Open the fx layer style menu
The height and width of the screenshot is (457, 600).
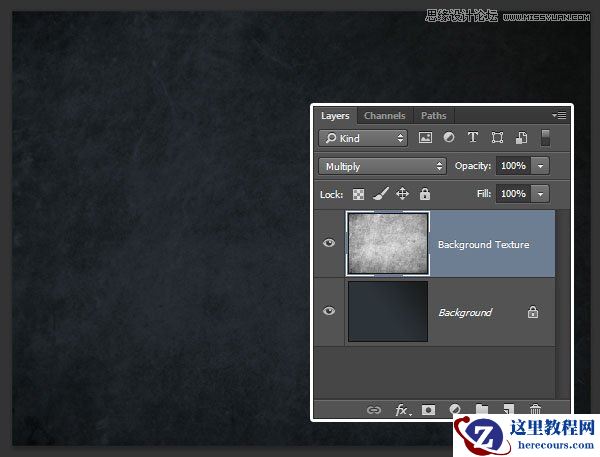(403, 410)
